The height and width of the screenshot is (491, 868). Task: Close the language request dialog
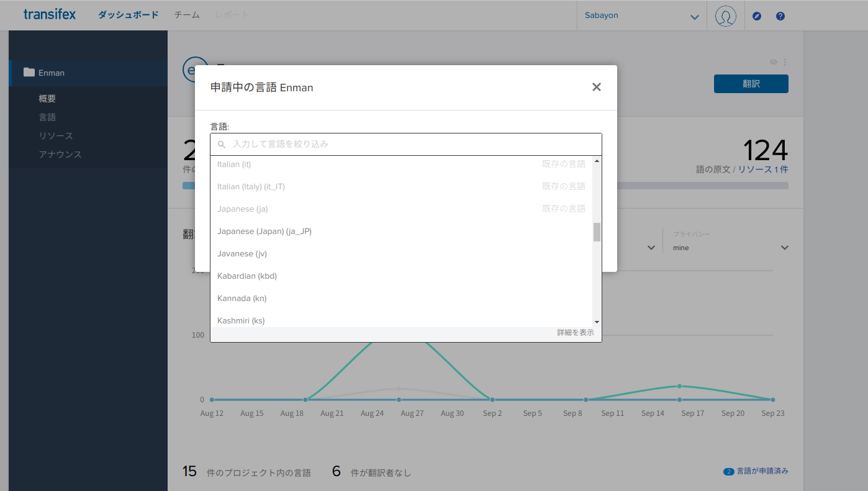point(596,88)
